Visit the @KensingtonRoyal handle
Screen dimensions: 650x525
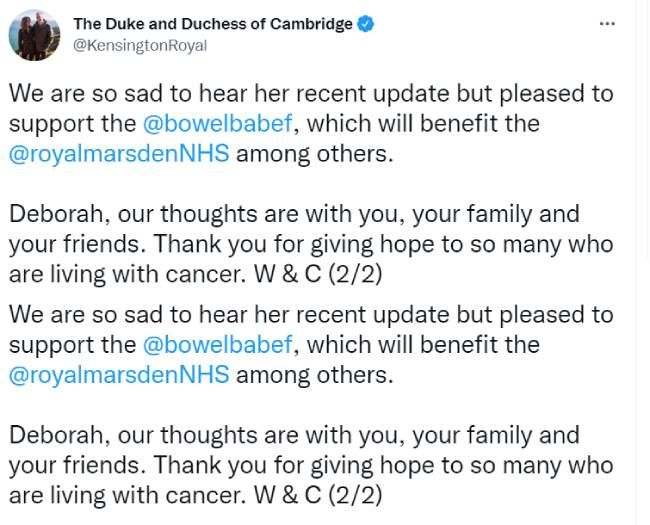pos(140,45)
